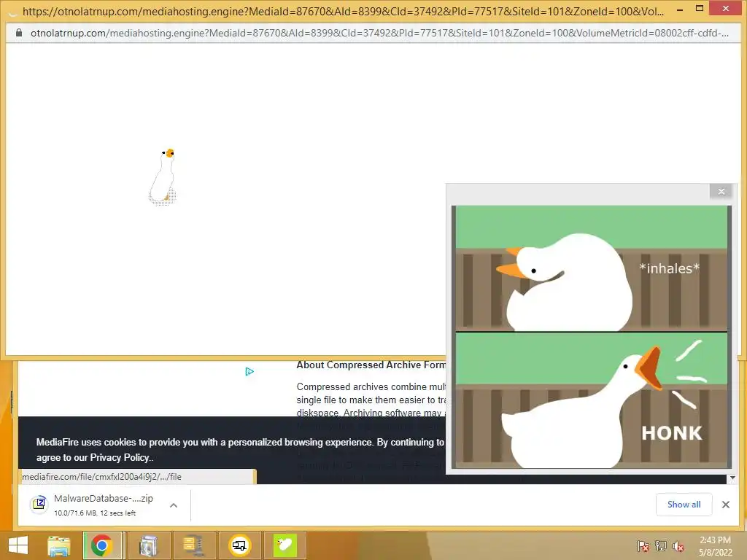This screenshot has height=560, width=747.
Task: Click the About Compressed Archive heading
Action: [x=371, y=365]
